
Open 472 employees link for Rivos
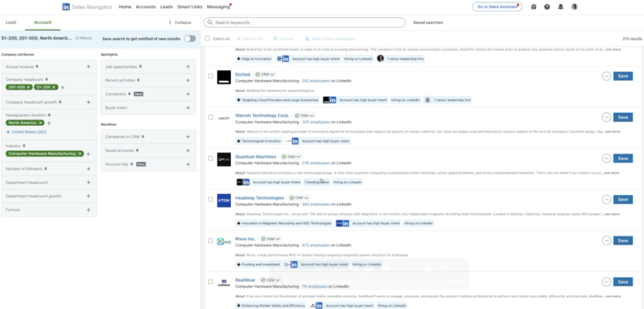point(316,245)
